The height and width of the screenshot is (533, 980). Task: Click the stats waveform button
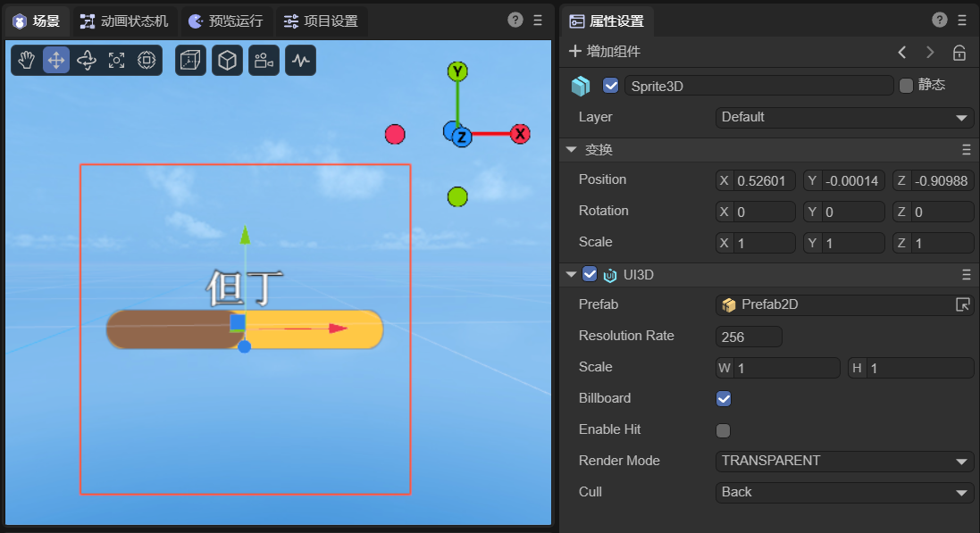coord(301,60)
